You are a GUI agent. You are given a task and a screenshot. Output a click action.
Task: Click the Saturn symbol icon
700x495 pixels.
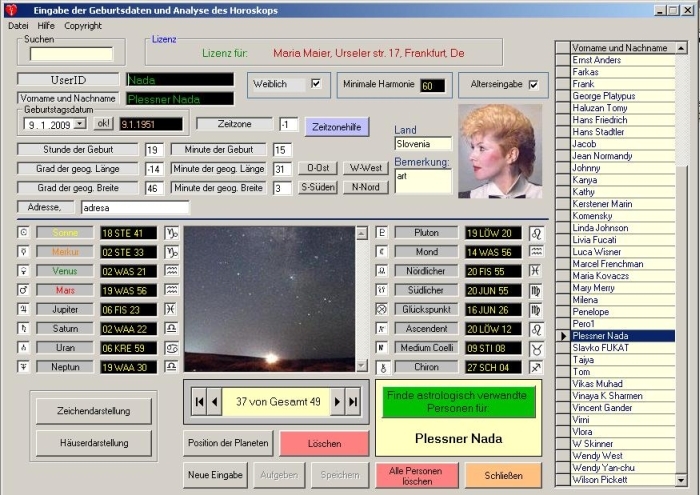pyautogui.click(x=24, y=329)
